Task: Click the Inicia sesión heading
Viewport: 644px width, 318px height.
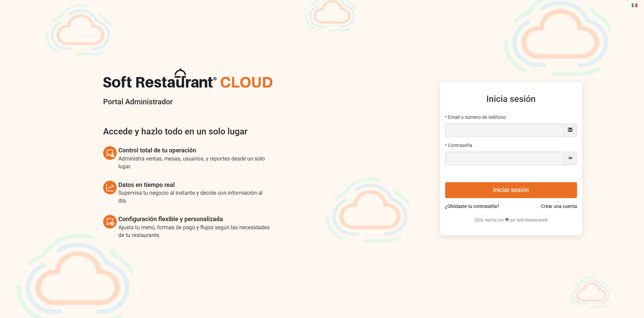Action: pos(511,99)
